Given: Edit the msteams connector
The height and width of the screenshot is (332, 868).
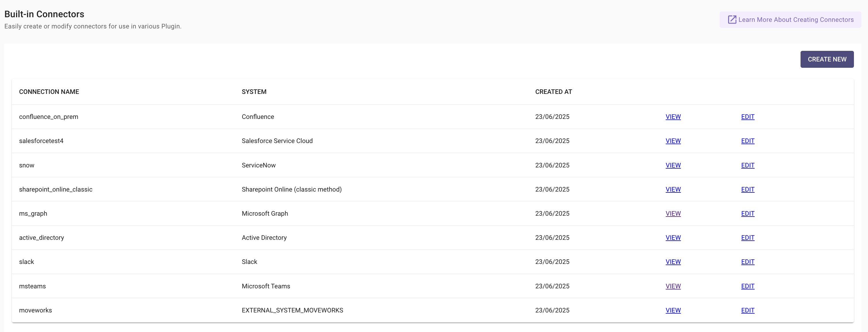Looking at the screenshot, I should [x=747, y=286].
